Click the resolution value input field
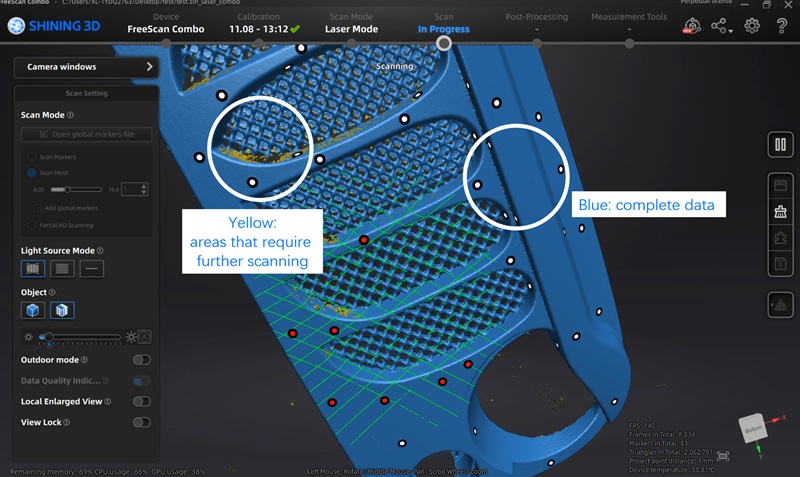 [131, 189]
